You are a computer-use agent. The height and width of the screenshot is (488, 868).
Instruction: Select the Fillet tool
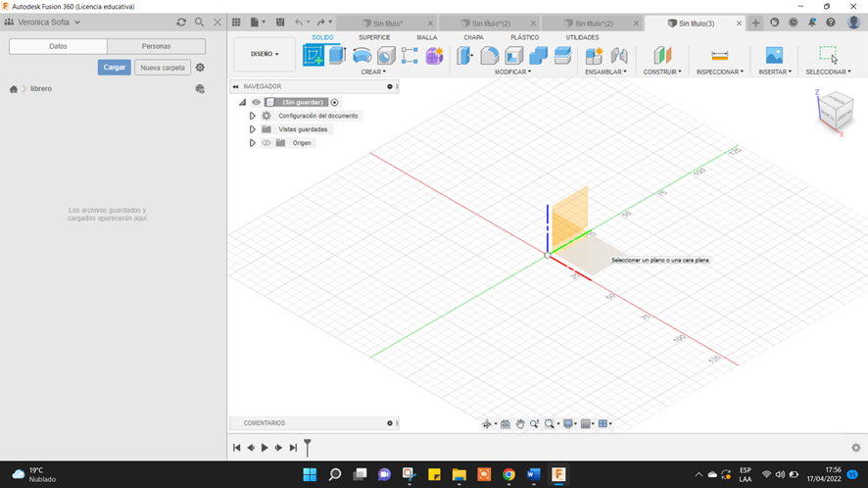point(490,56)
